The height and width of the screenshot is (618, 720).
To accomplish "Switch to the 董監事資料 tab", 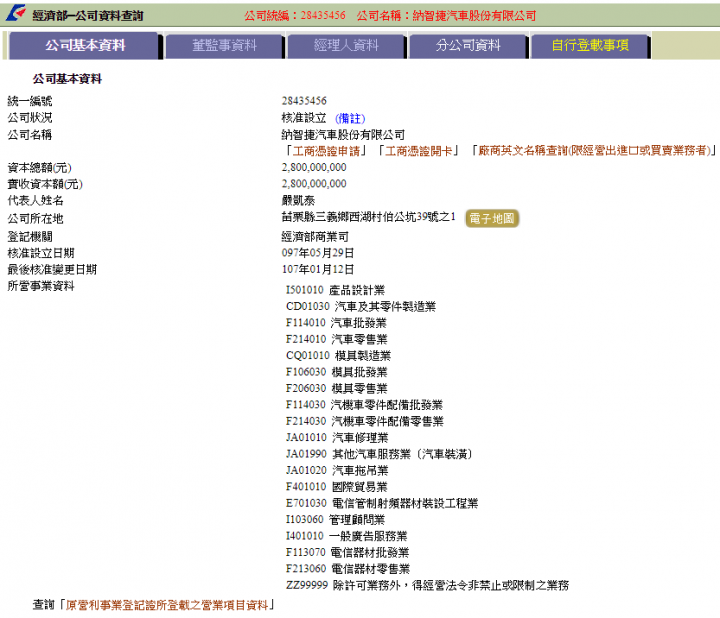I will click(224, 45).
